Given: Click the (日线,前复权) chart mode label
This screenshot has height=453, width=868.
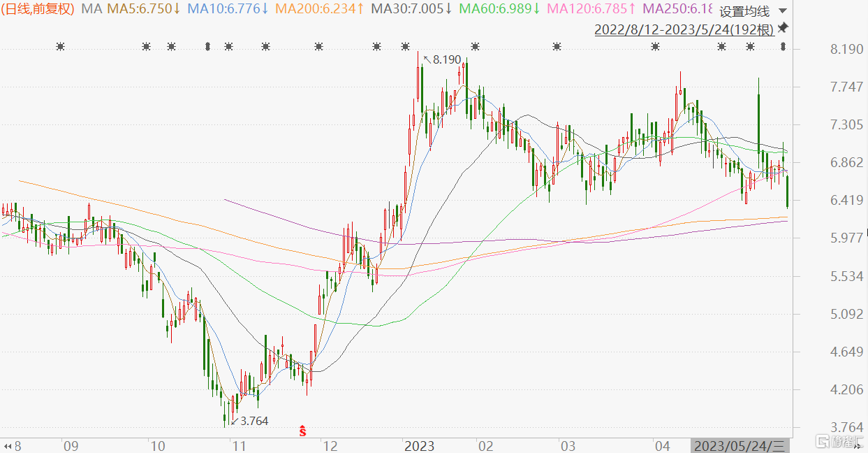Looking at the screenshot, I should [39, 9].
